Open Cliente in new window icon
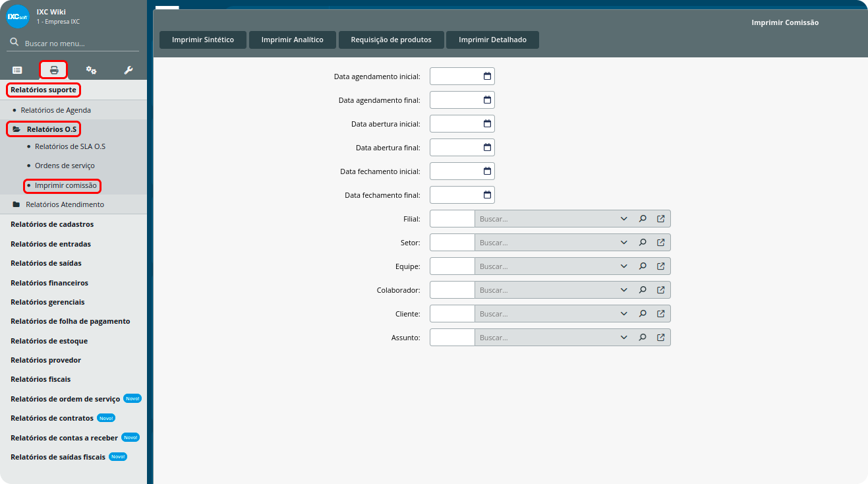This screenshot has height=484, width=868. point(660,313)
